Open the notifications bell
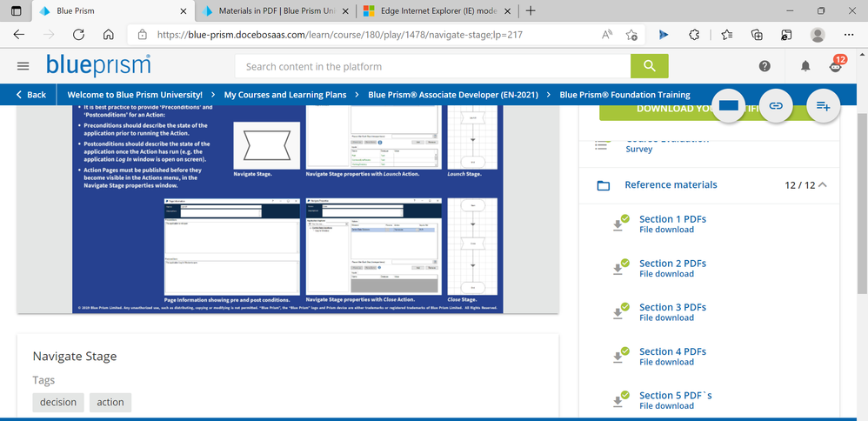The height and width of the screenshot is (421, 868). (805, 66)
